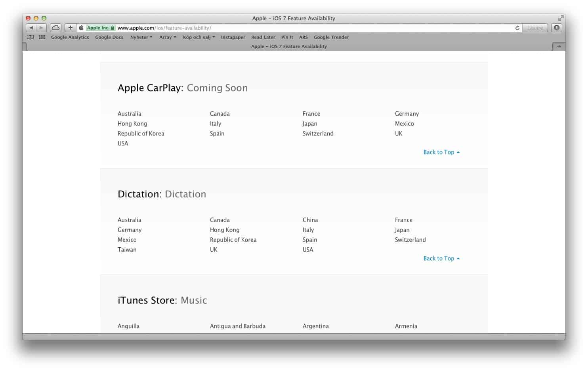Click the Läsare reader button
This screenshot has width=588, height=371.
pos(535,28)
